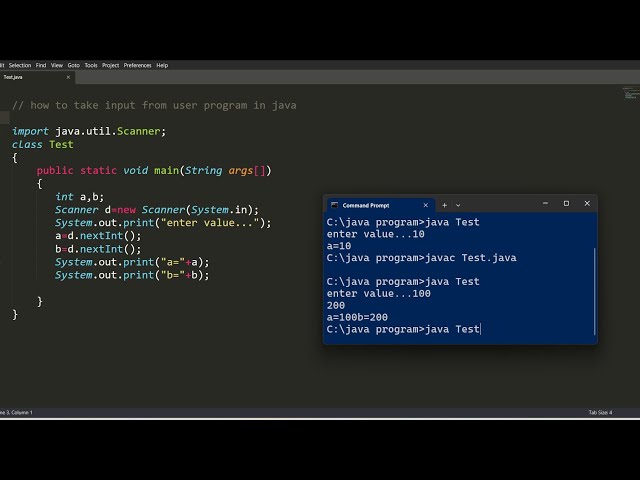The width and height of the screenshot is (640, 480).
Task: Close the Test.java editor tab
Action: tap(68, 77)
